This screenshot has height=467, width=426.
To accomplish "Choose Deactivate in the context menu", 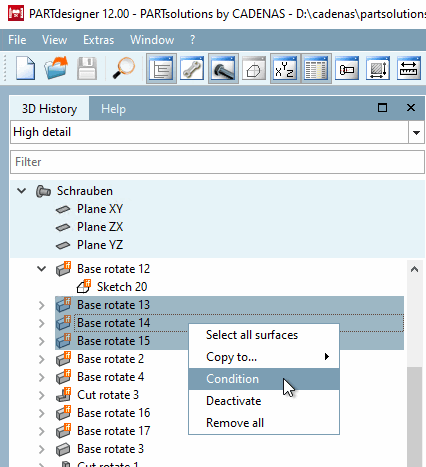I will click(264, 401).
